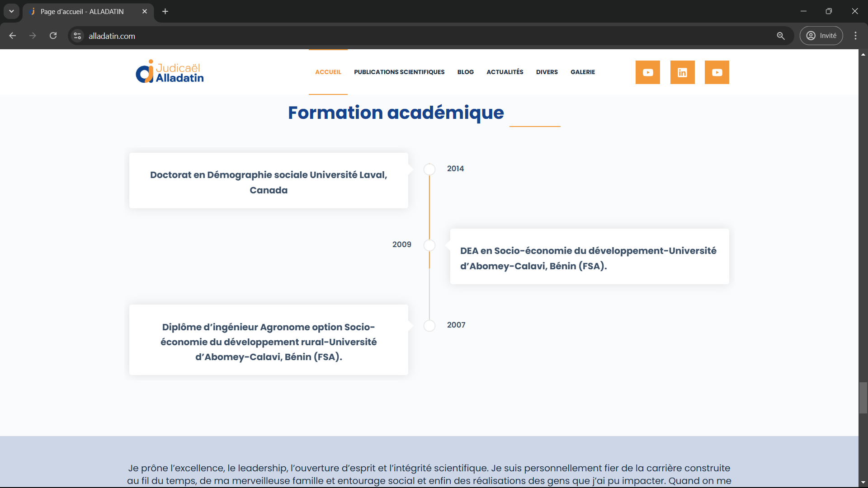Click the 2007 year label

[456, 325]
